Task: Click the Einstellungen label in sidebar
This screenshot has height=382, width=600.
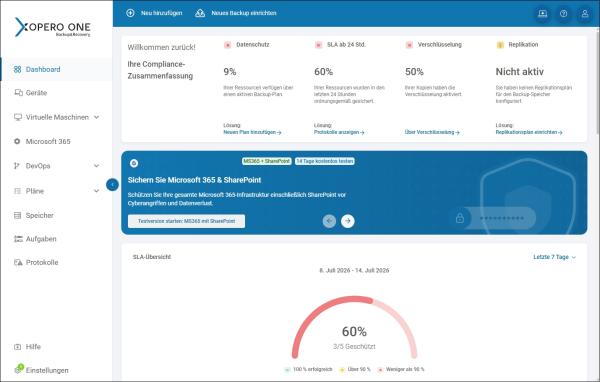Action: 47,370
